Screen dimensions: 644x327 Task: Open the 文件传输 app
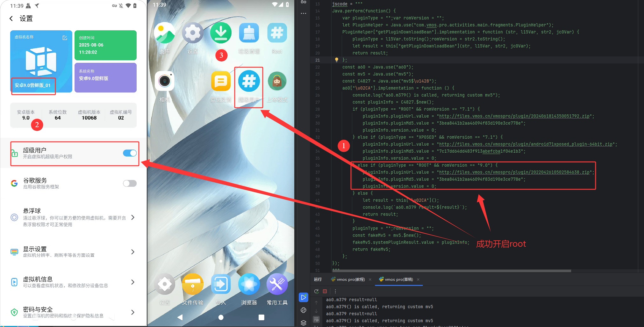192,284
